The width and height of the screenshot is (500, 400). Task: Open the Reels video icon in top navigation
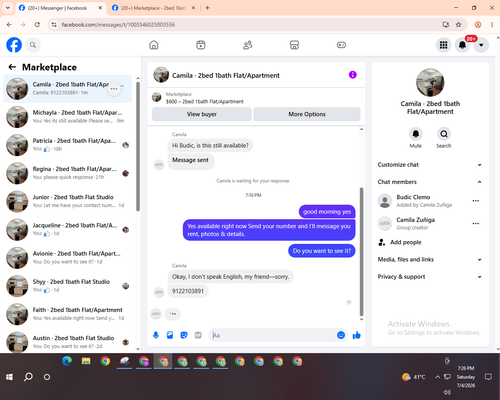click(201, 45)
